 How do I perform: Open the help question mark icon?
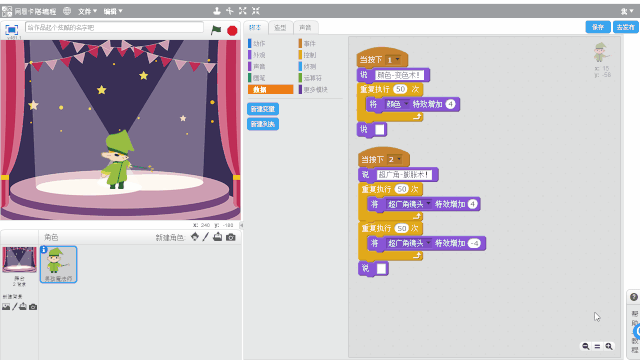[634, 297]
